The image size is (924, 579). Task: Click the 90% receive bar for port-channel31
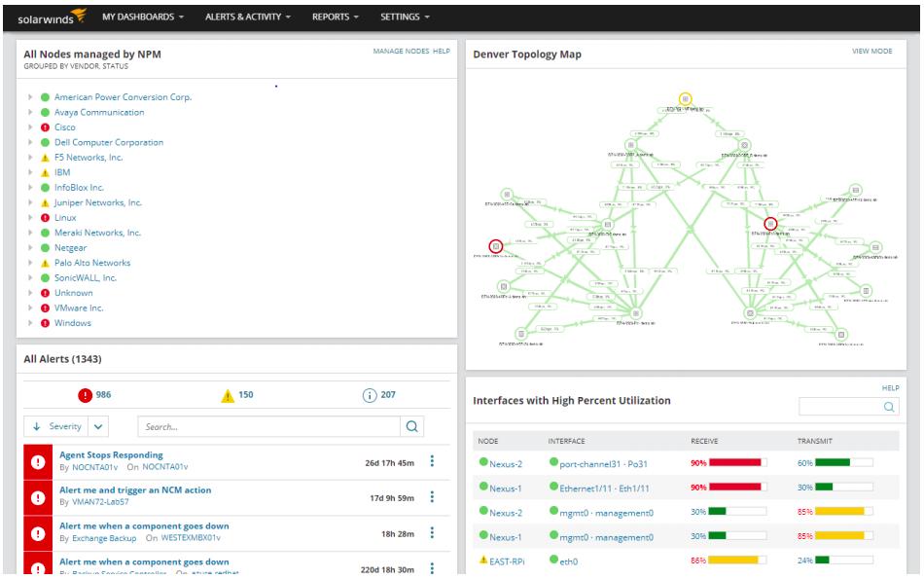738,463
